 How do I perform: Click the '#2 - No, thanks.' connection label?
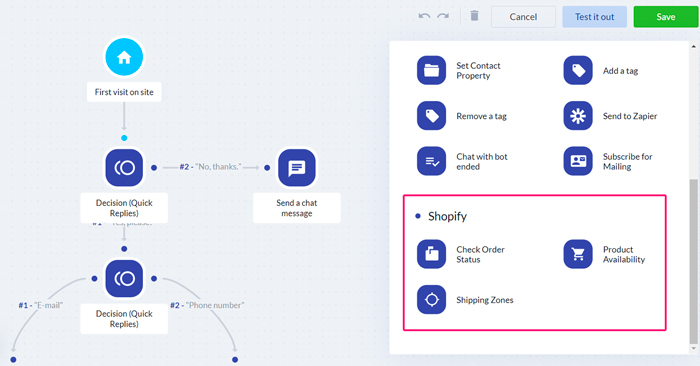click(210, 167)
